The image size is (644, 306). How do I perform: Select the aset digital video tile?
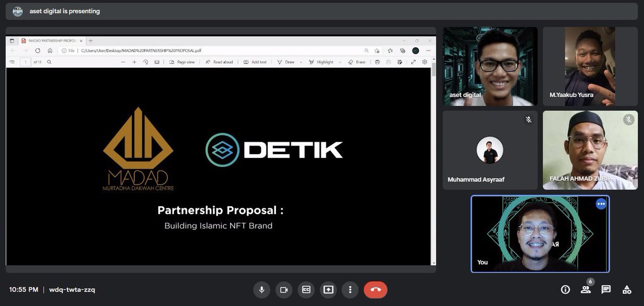[x=490, y=67]
